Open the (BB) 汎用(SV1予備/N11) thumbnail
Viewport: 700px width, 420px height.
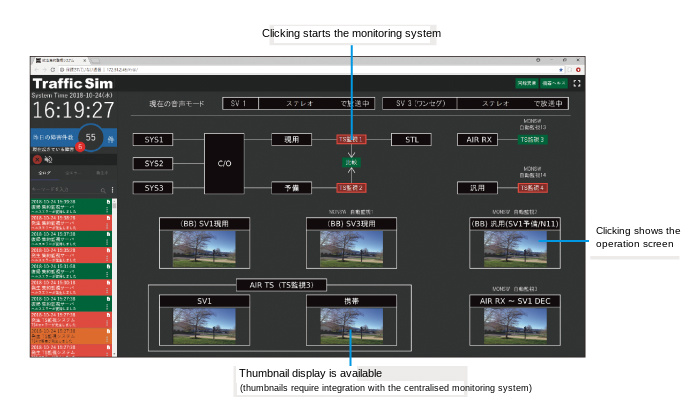[x=515, y=249]
